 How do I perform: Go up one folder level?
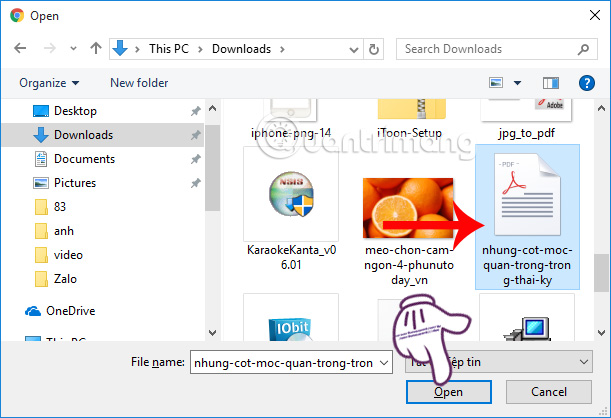click(95, 48)
